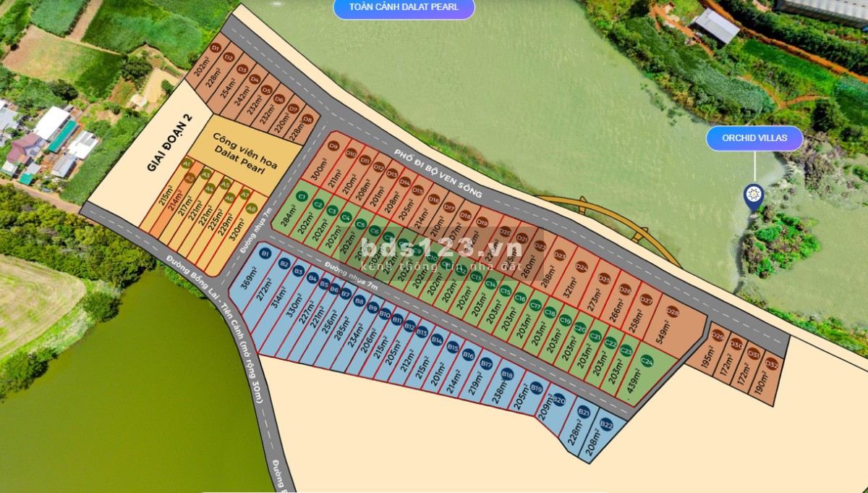Screen dimensions: 868x493
Task: Click the 284m² area of lot C1
Action: pyautogui.click(x=287, y=216)
